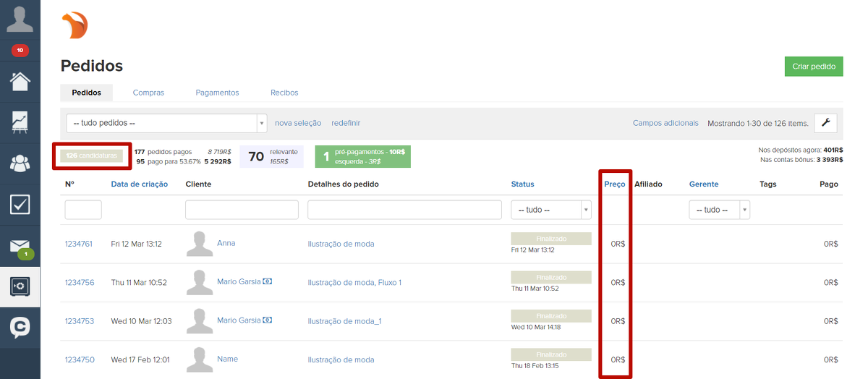Screen dimensions: 868x379
Task: Open the Gerente filter dropdown
Action: click(719, 210)
